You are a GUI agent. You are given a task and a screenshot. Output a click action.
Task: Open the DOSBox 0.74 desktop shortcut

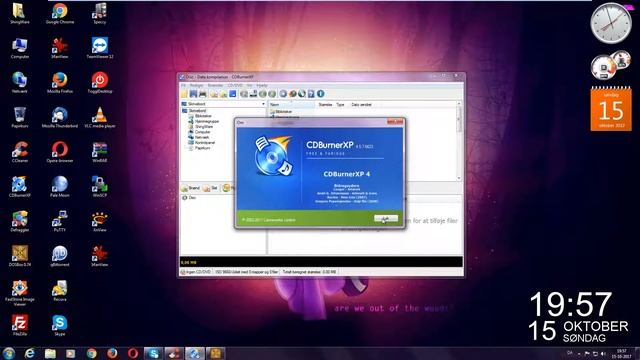(x=20, y=256)
